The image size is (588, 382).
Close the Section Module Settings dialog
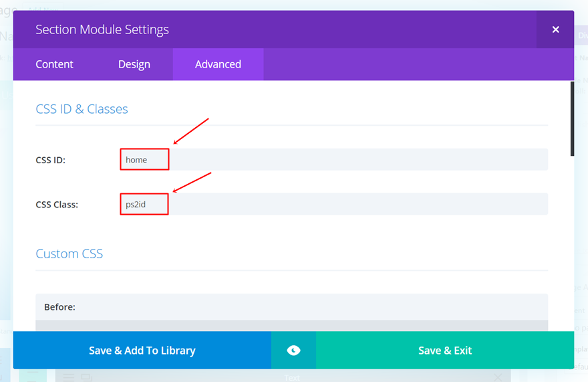click(x=555, y=29)
